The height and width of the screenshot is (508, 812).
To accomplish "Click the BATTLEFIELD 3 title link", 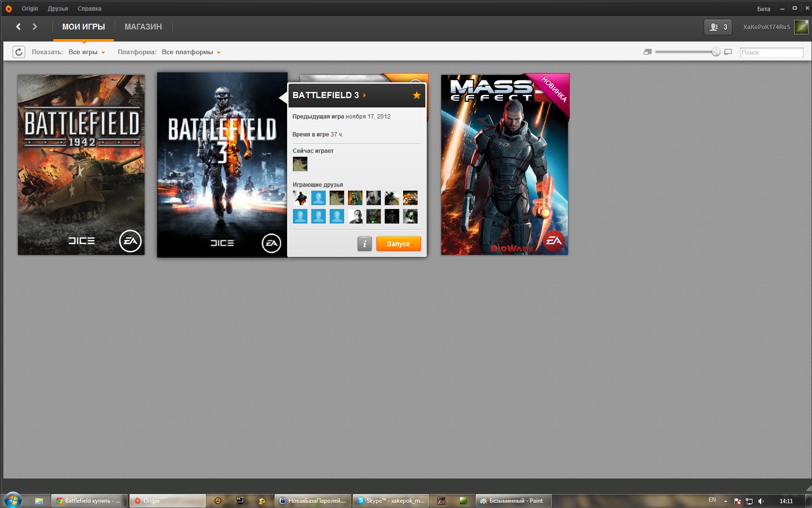I will pos(326,95).
